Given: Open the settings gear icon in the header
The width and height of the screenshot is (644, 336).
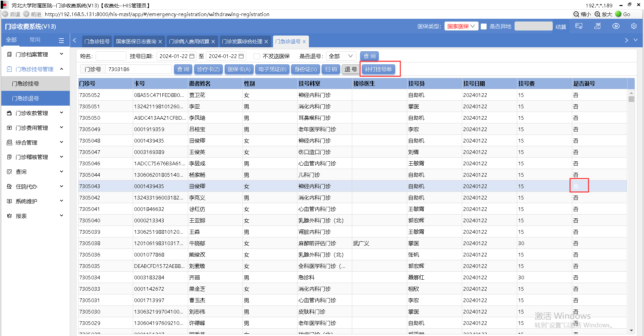Looking at the screenshot, I should point(634,26).
